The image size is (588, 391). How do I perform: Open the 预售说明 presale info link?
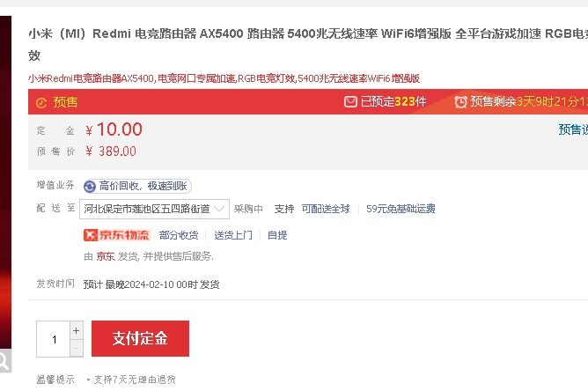[x=573, y=129]
